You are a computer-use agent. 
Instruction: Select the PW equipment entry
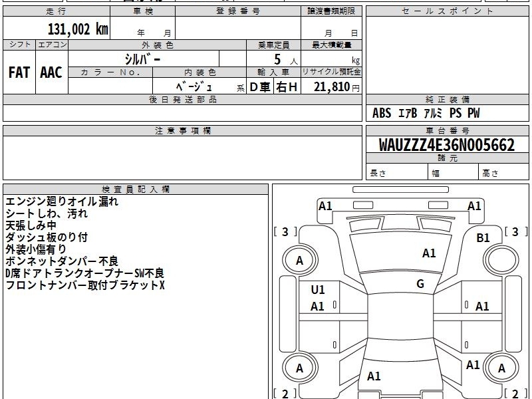[473, 113]
